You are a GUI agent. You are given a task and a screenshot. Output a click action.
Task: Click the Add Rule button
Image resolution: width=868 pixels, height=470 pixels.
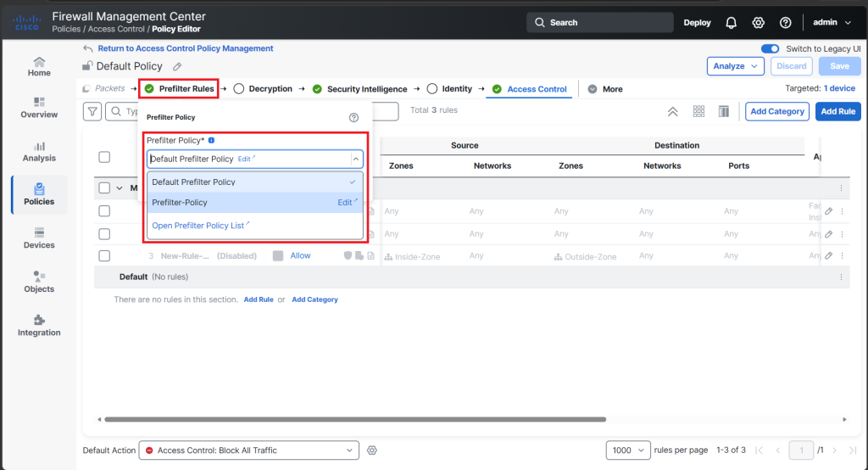(x=838, y=111)
